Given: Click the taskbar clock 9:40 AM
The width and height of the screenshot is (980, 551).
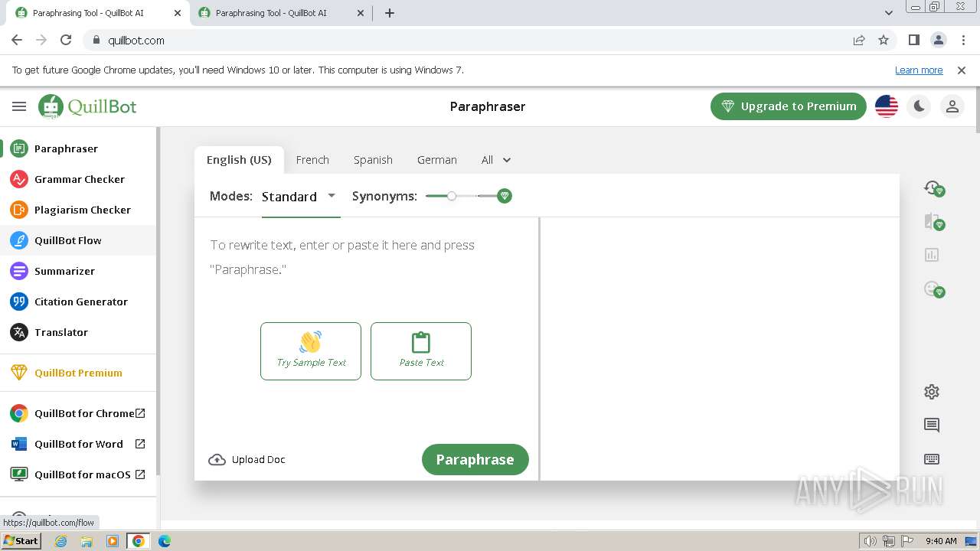Looking at the screenshot, I should (941, 541).
